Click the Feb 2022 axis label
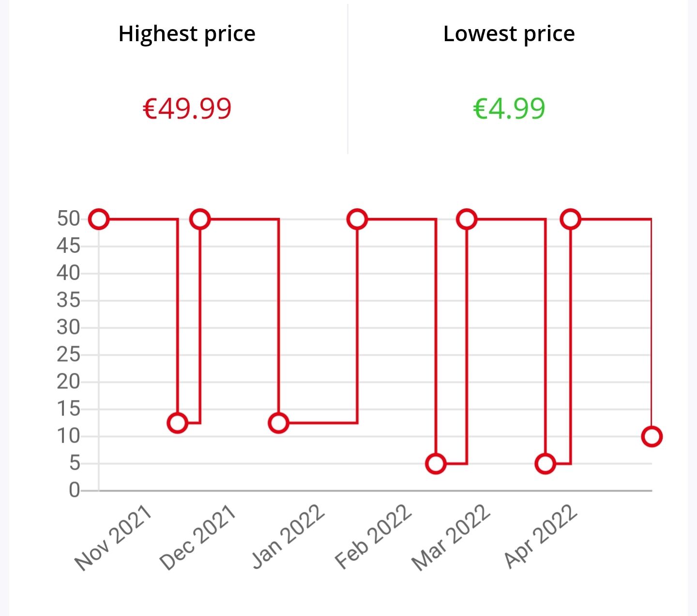The height and width of the screenshot is (616, 697). pos(373,537)
